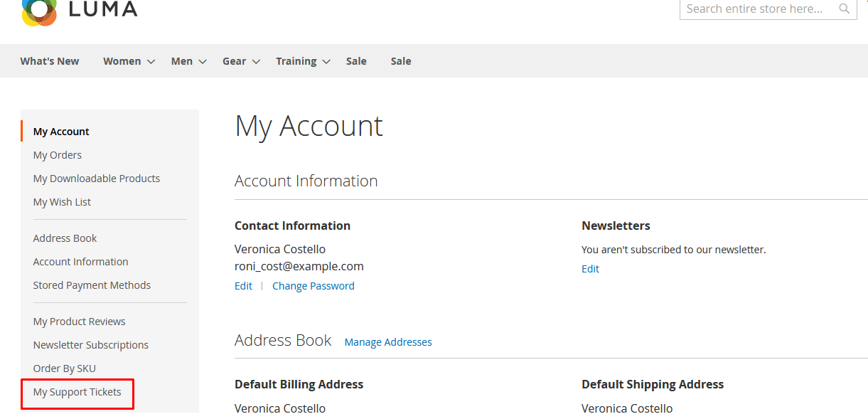This screenshot has width=868, height=419.
Task: View My Product Reviews
Action: (x=79, y=322)
